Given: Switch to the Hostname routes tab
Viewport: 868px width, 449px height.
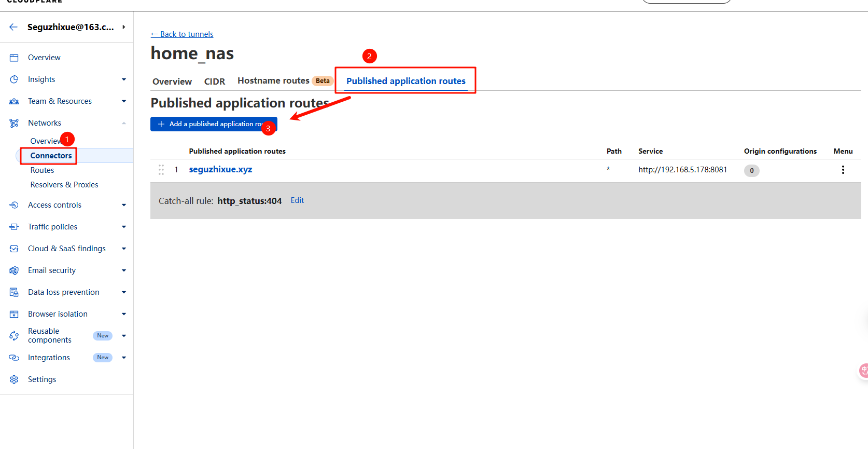Looking at the screenshot, I should coord(273,81).
